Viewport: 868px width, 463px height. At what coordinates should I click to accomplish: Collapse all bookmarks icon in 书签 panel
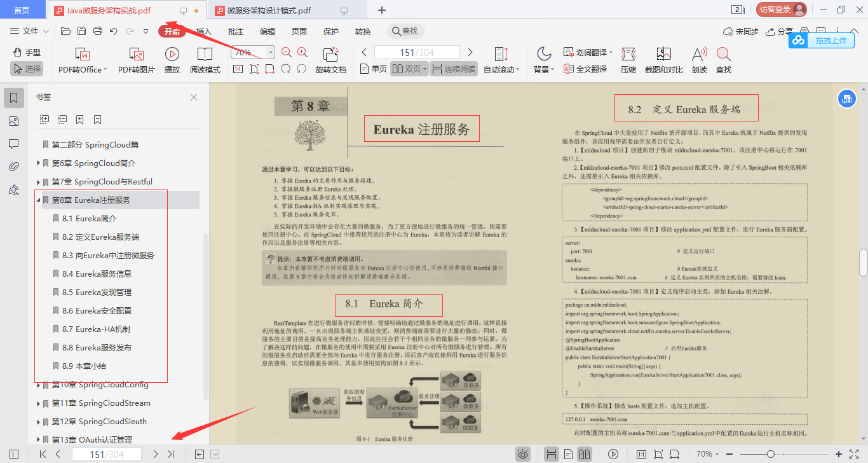62,119
